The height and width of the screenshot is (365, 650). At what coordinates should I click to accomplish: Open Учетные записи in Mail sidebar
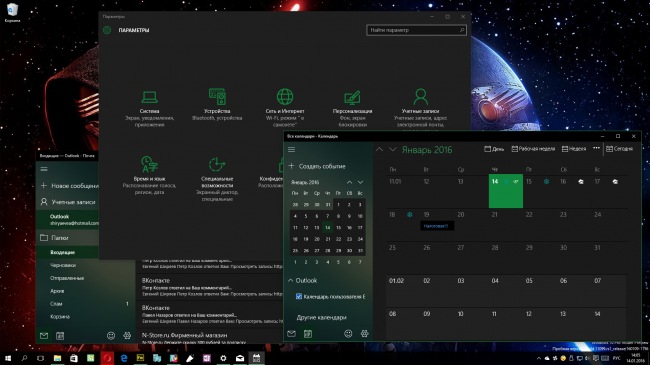68,202
